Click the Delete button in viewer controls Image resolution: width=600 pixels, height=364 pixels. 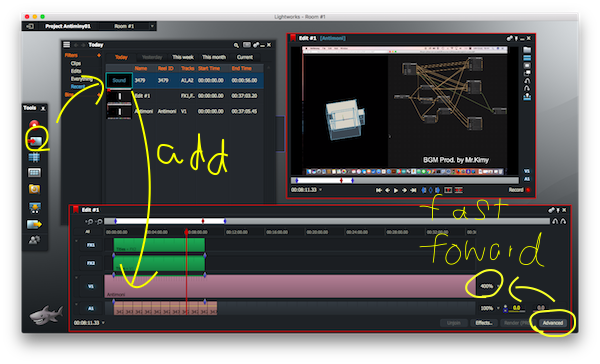click(x=458, y=190)
